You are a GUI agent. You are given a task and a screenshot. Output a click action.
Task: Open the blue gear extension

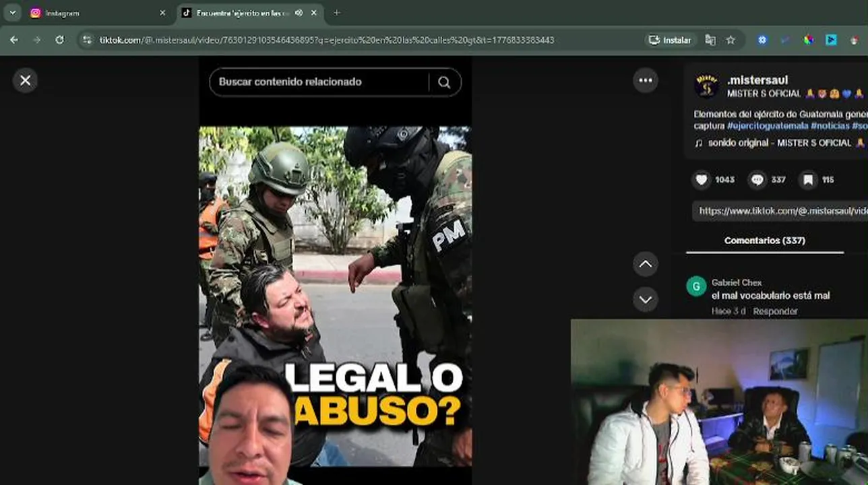[x=762, y=40]
